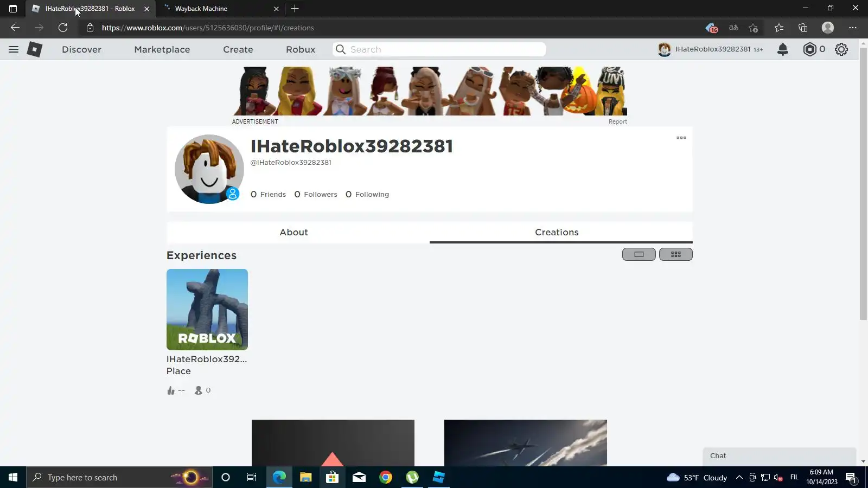868x488 pixels.
Task: Open the Mail app from taskbar
Action: pyautogui.click(x=359, y=477)
